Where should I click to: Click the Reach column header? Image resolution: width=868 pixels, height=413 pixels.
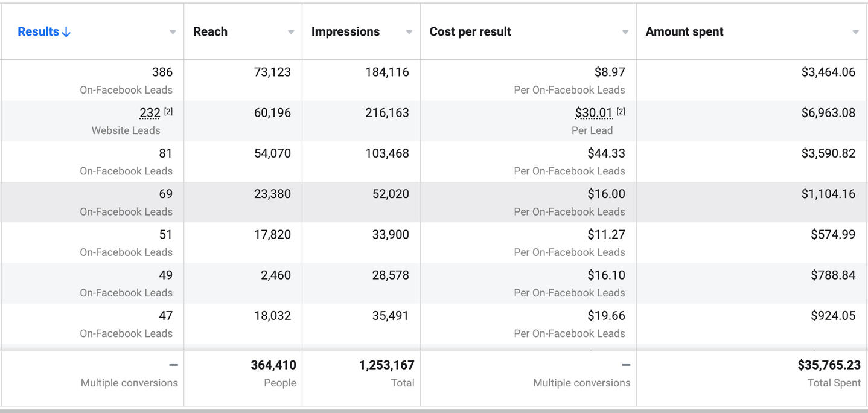click(210, 32)
